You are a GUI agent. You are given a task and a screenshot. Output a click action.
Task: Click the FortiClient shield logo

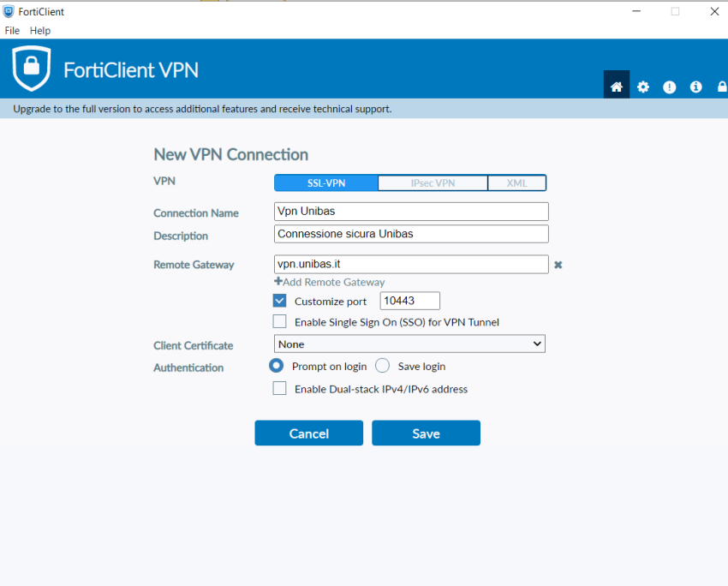tap(31, 69)
